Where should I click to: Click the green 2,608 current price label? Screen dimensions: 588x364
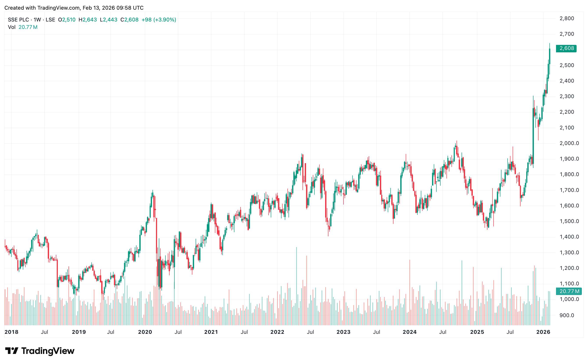click(566, 48)
